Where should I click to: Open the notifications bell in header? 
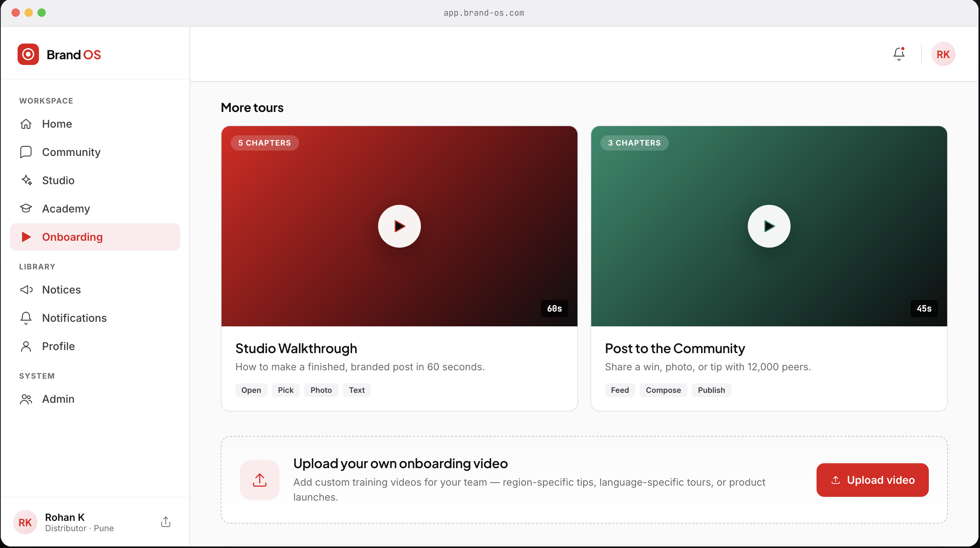pyautogui.click(x=899, y=54)
